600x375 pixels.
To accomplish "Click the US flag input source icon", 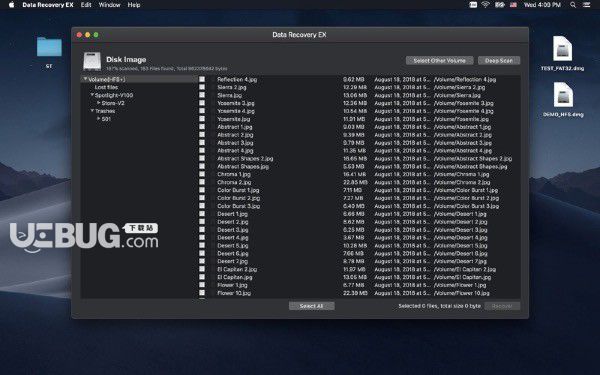I will [x=513, y=5].
